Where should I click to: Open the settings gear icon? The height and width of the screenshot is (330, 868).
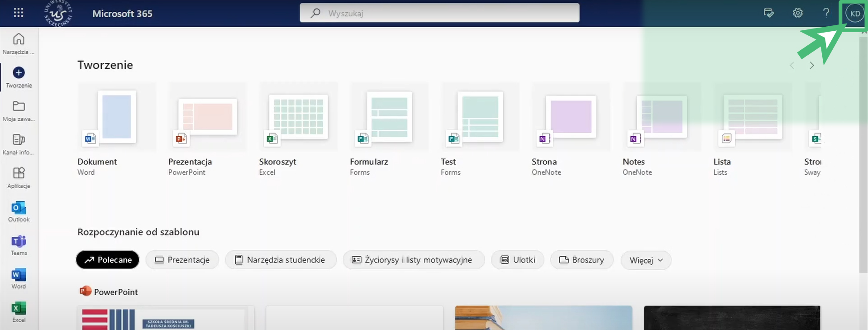797,13
